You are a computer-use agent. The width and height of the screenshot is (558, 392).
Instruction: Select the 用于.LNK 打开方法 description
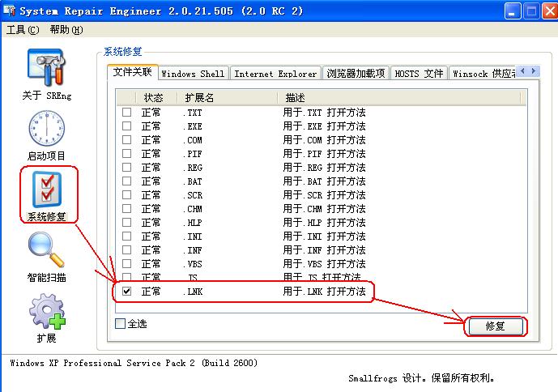pos(324,292)
